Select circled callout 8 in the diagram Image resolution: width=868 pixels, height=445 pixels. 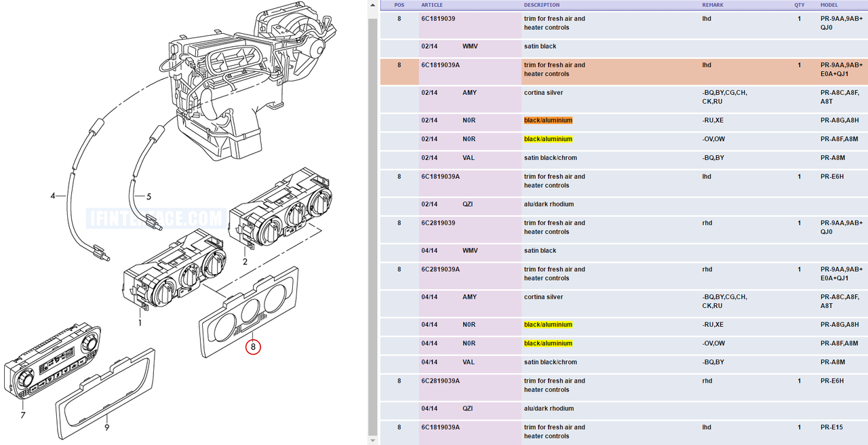click(x=253, y=347)
